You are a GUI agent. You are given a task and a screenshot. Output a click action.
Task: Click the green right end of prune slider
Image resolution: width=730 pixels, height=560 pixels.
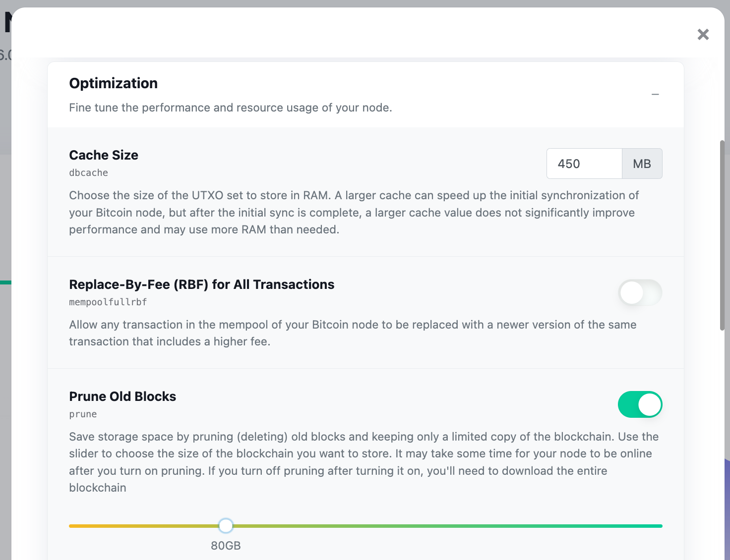point(657,526)
